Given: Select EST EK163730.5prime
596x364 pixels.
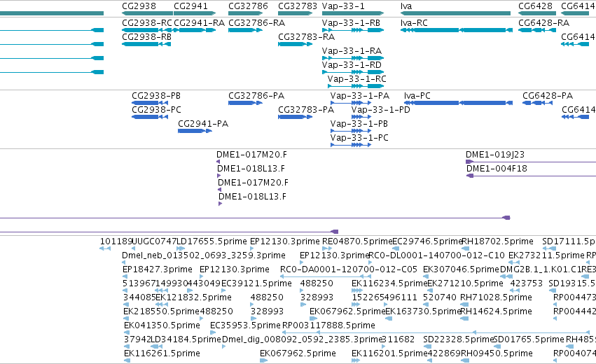Looking at the screenshot, I should pos(423,312).
